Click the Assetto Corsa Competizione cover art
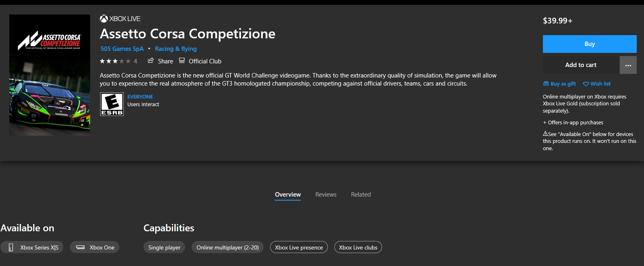This screenshot has height=266, width=644. pyautogui.click(x=50, y=75)
